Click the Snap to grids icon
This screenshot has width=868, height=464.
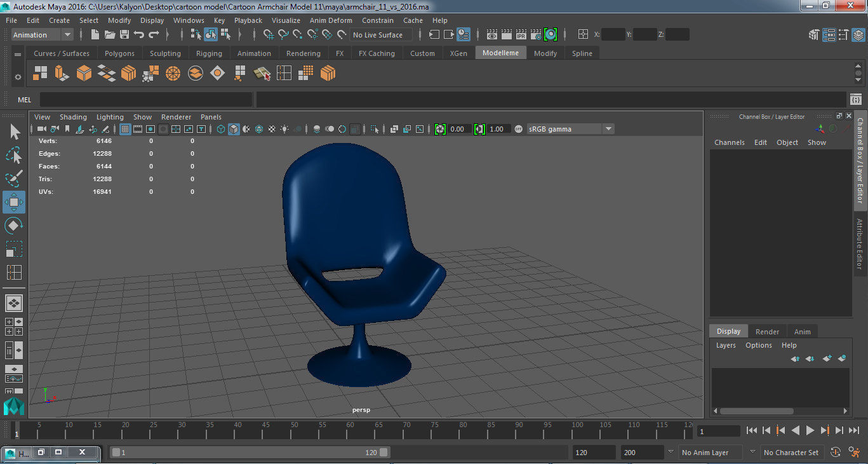pyautogui.click(x=269, y=35)
